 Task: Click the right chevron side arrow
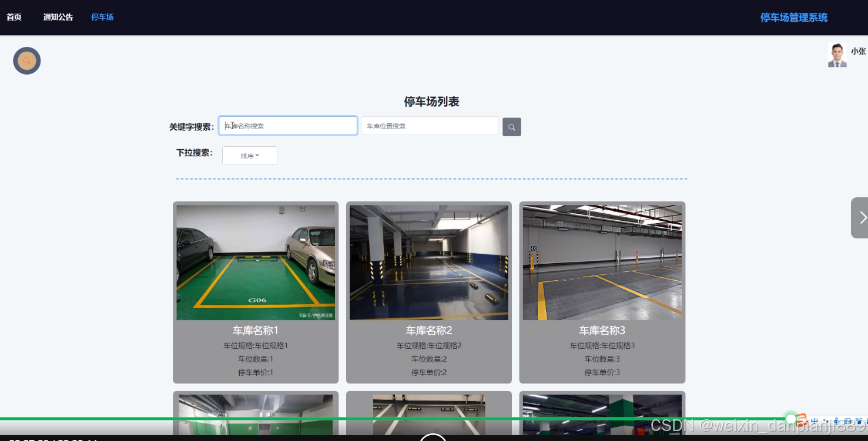tap(860, 218)
